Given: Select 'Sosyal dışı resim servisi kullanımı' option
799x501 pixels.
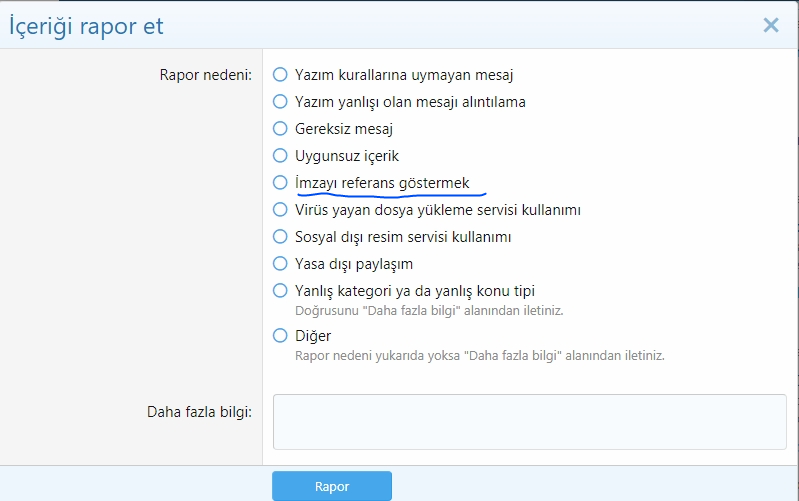Looking at the screenshot, I should pos(280,237).
